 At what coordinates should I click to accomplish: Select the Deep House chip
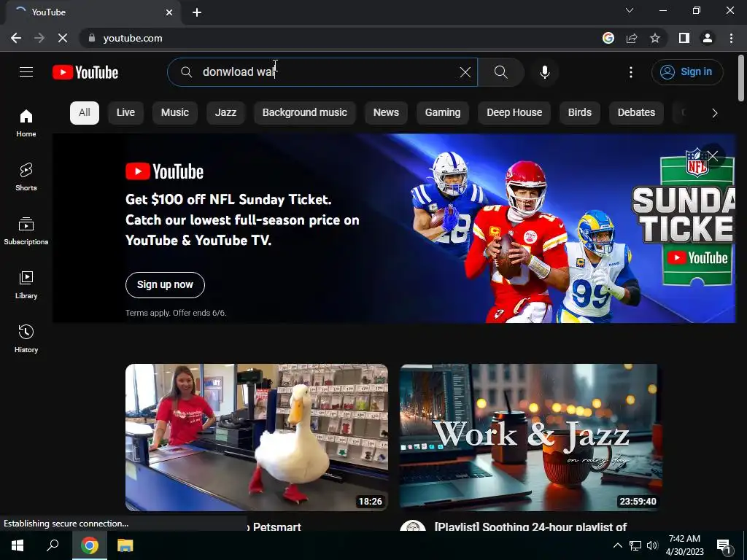(x=514, y=113)
